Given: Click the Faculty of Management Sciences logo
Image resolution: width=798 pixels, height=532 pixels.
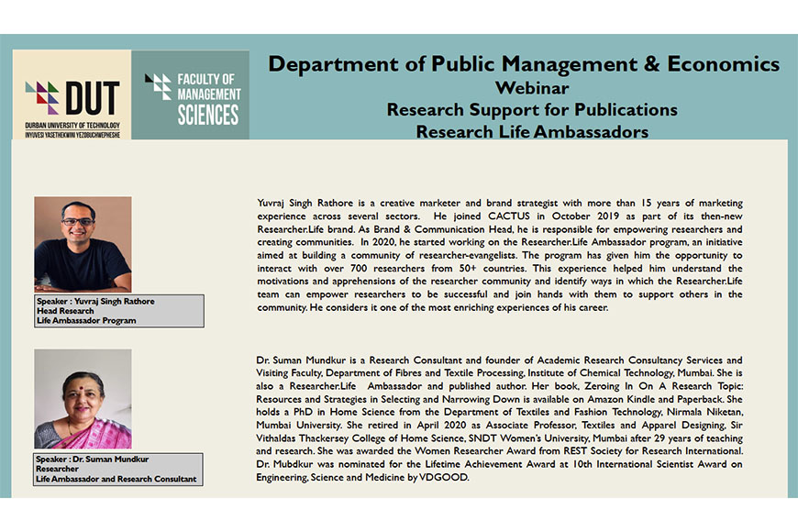Looking at the screenshot, I should [191, 94].
